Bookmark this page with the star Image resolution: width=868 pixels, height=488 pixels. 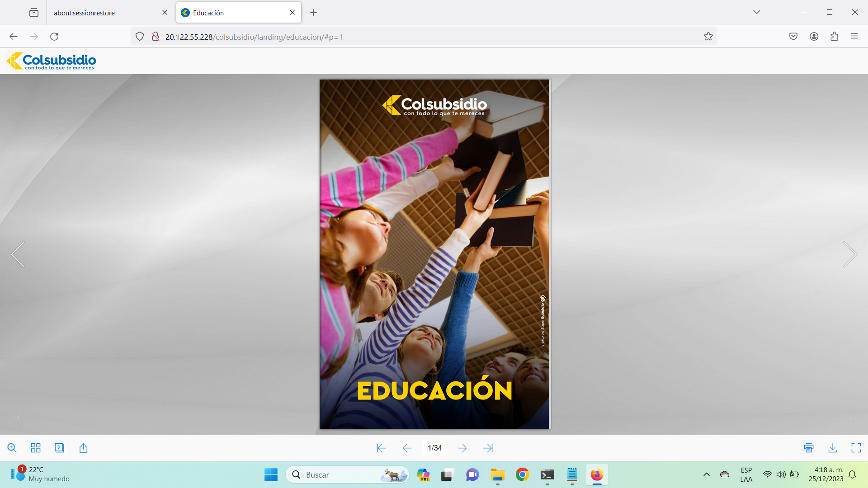(708, 37)
